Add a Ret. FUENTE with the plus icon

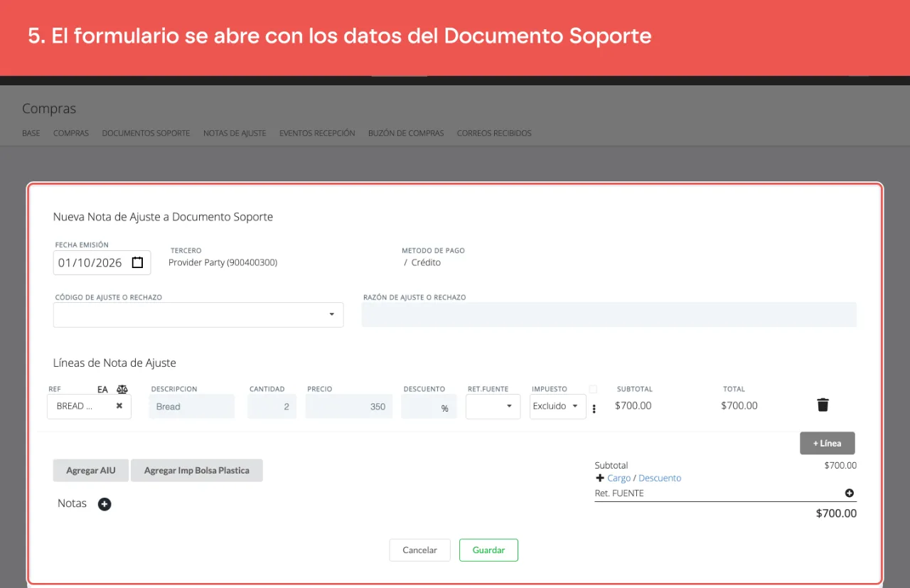tap(849, 493)
